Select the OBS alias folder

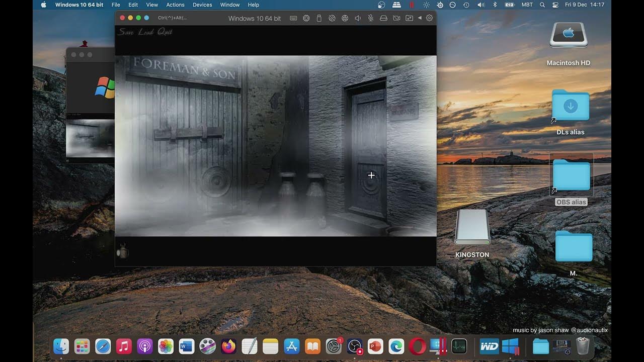coord(571,175)
